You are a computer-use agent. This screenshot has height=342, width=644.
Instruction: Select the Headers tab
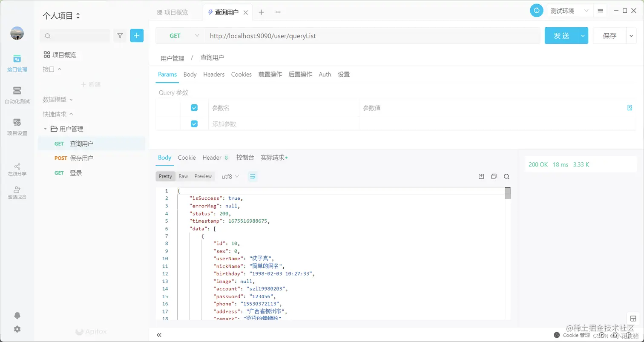tap(214, 74)
